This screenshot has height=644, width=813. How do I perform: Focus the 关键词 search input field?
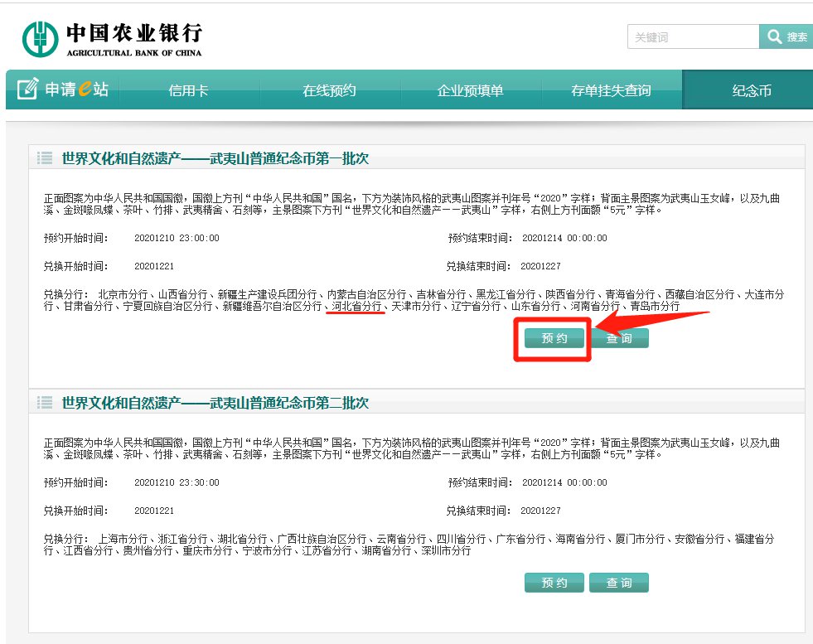pos(693,37)
